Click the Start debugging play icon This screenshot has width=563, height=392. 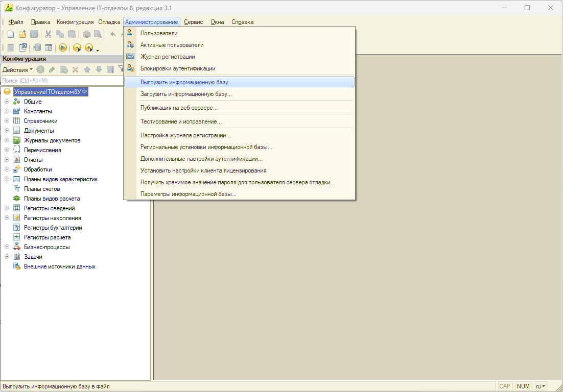click(63, 47)
